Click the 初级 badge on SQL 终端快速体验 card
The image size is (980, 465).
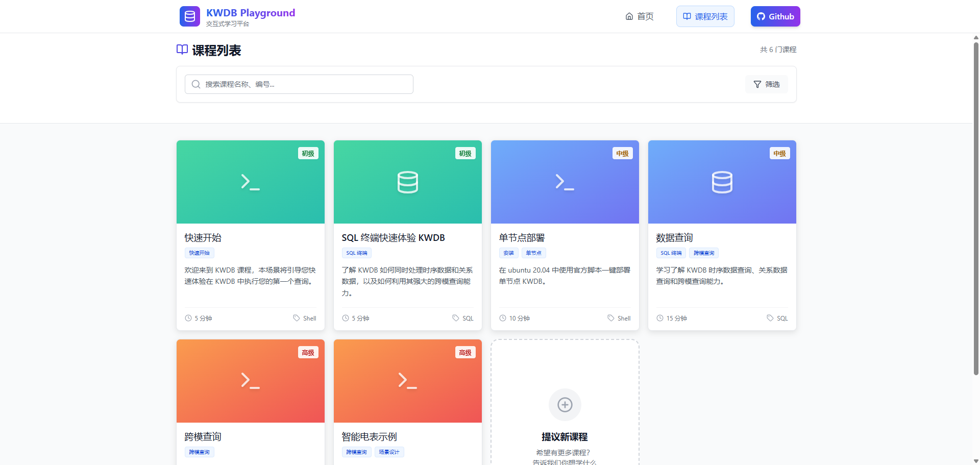(x=465, y=154)
